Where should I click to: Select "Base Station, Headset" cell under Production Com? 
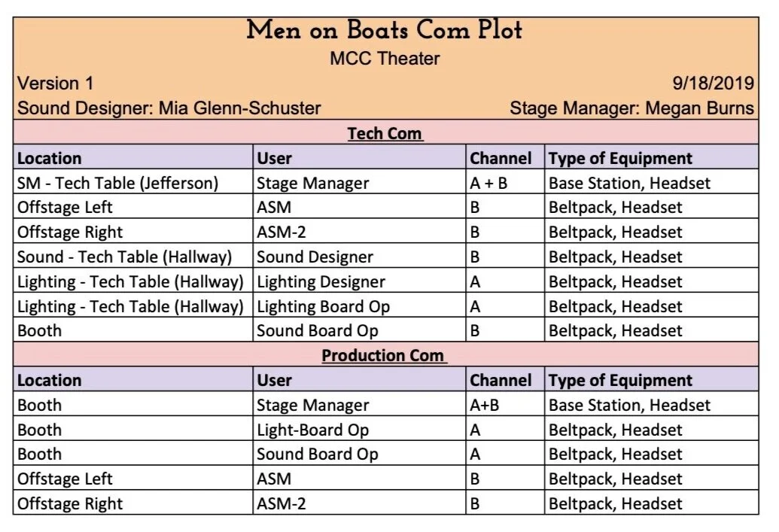[x=629, y=405]
